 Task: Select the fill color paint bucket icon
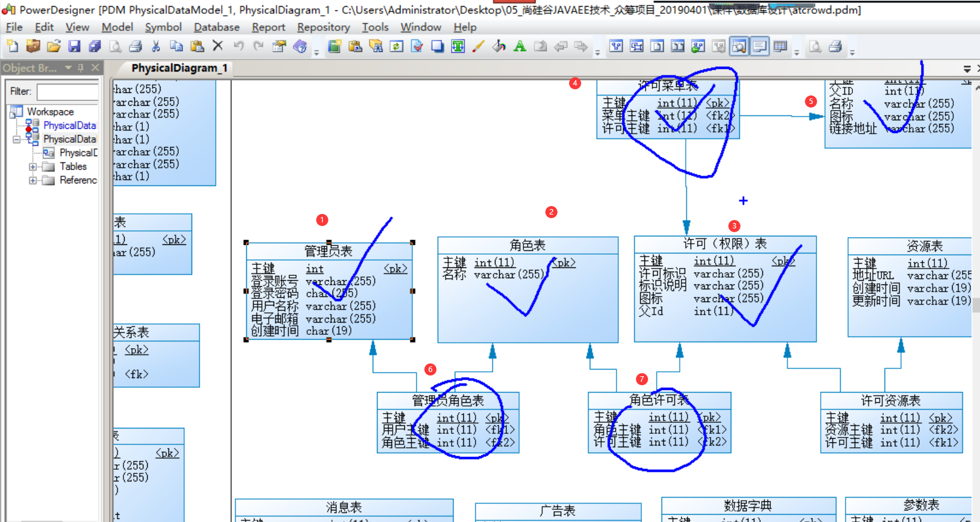(x=499, y=46)
